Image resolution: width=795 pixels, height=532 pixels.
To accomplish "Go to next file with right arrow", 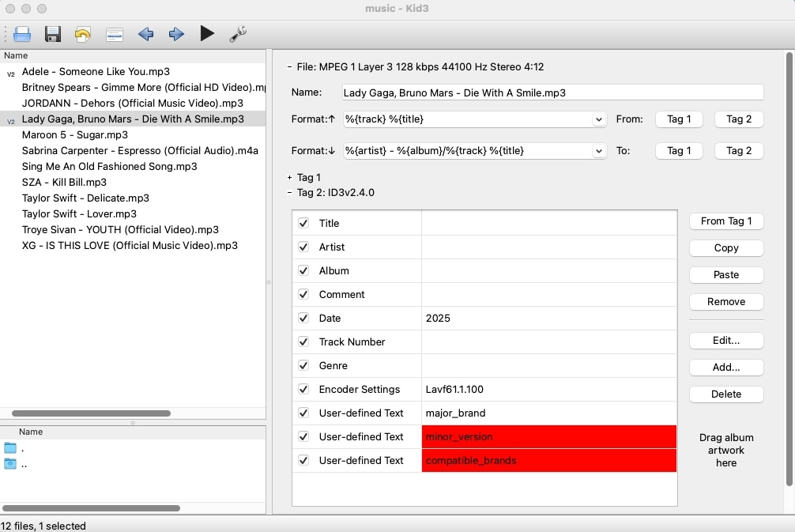I will point(176,34).
